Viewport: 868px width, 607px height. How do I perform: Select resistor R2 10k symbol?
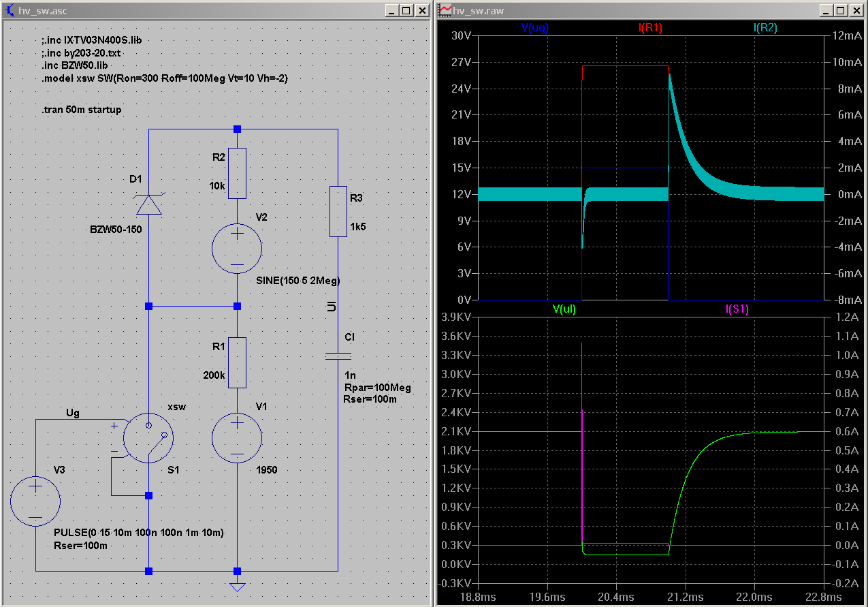coord(237,174)
